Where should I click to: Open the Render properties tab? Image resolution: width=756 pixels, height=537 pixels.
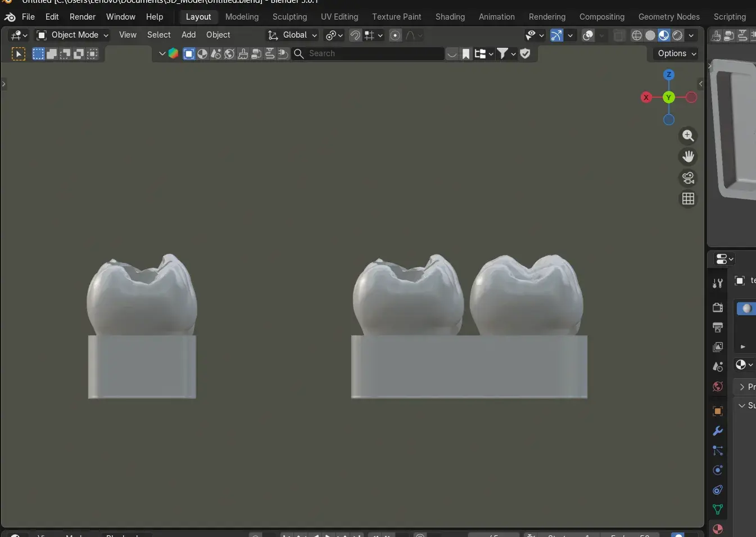718,307
